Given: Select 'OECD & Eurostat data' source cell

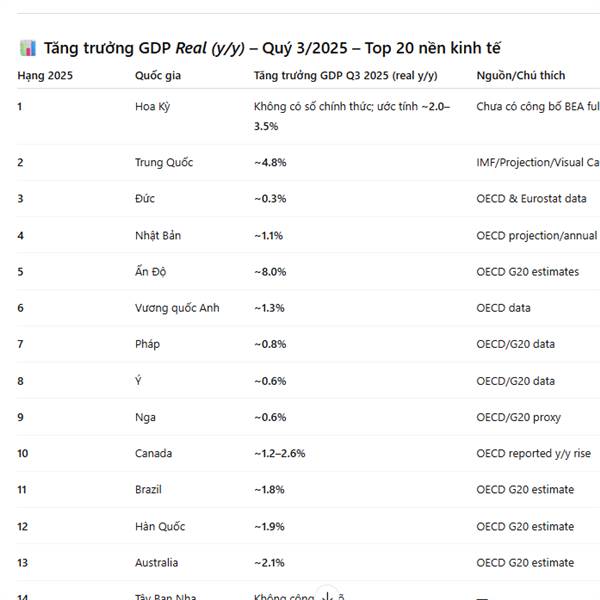Looking at the screenshot, I should pyautogui.click(x=531, y=199).
